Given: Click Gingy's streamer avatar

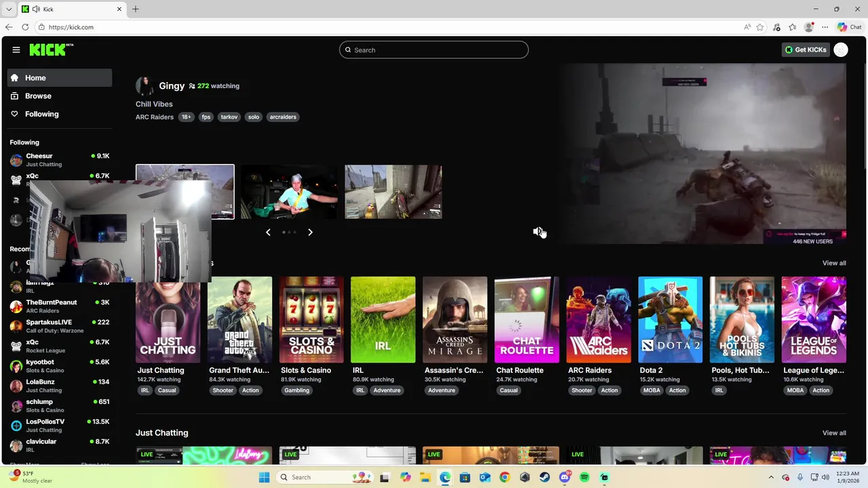Looking at the screenshot, I should click(144, 86).
